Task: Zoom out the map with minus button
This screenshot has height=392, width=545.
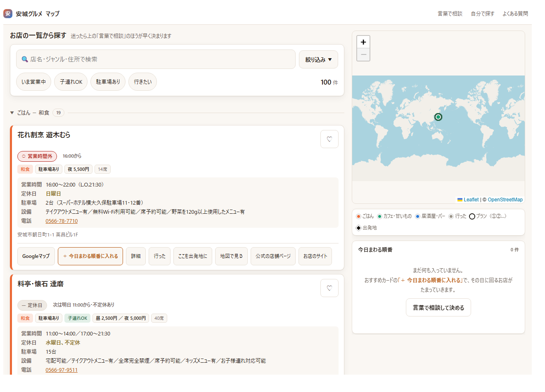Action: point(363,54)
